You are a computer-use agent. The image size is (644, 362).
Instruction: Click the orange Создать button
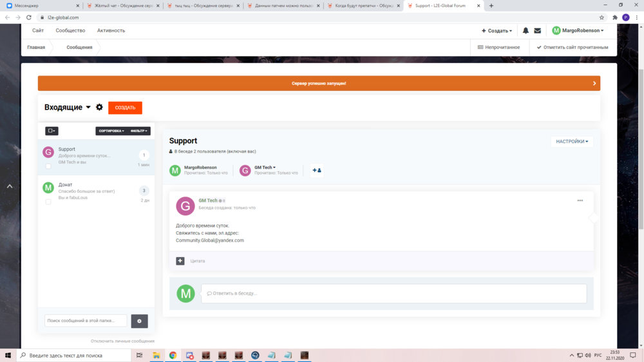pyautogui.click(x=125, y=108)
